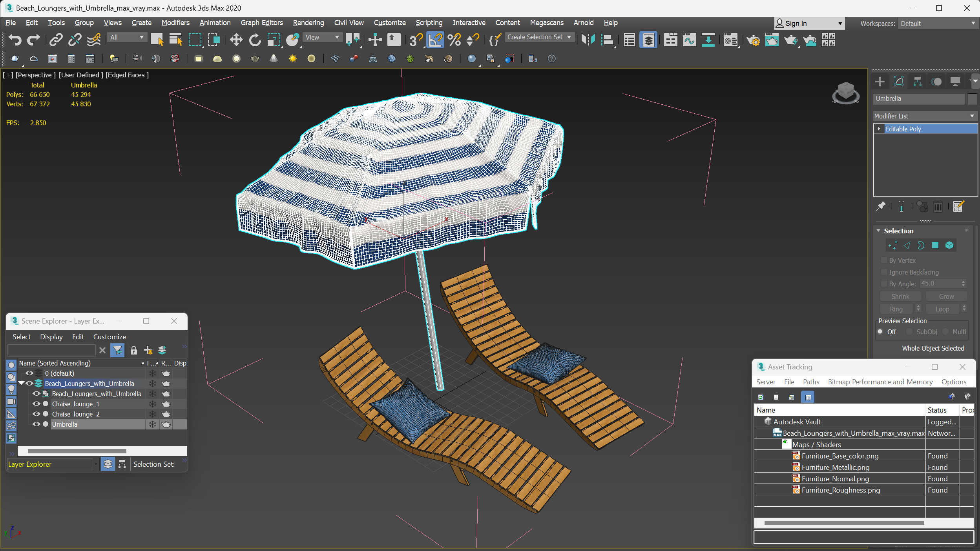The width and height of the screenshot is (980, 551).
Task: Select Polygon sub-object level
Action: (935, 245)
